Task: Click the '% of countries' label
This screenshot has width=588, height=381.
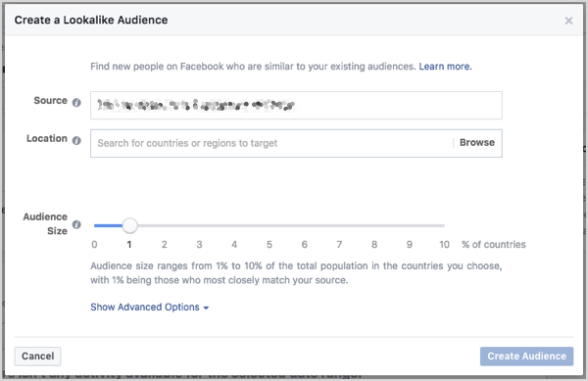Action: pyautogui.click(x=494, y=245)
